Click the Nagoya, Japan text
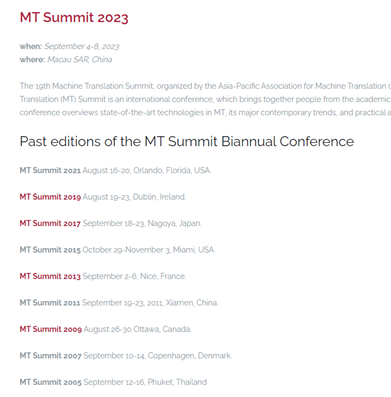The image size is (391, 397). tap(174, 223)
